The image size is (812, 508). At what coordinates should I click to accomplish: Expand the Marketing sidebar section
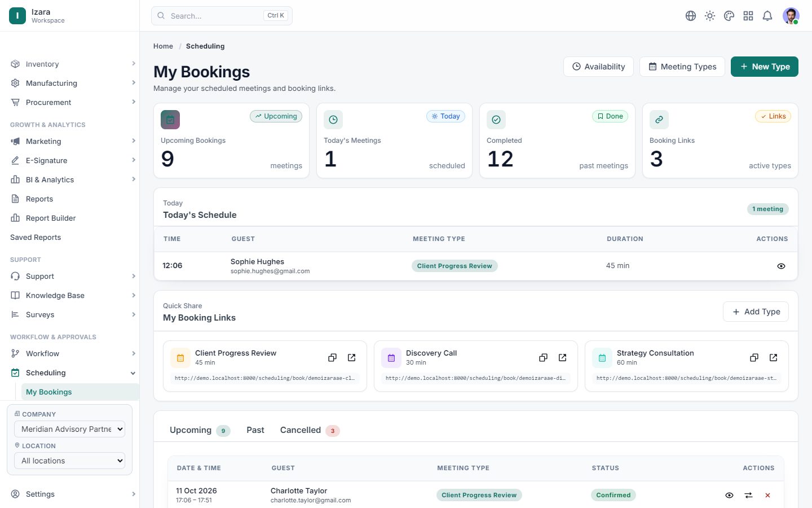click(x=70, y=141)
